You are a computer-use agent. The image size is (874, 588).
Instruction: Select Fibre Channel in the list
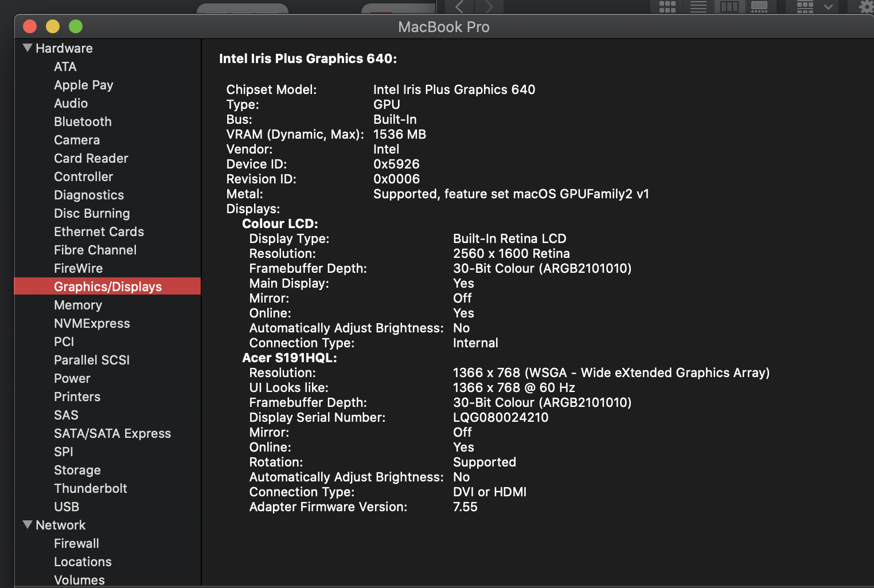click(95, 250)
